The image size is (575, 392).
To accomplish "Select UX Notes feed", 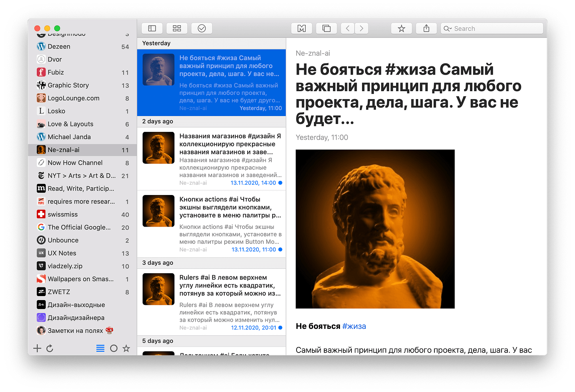I will point(83,253).
